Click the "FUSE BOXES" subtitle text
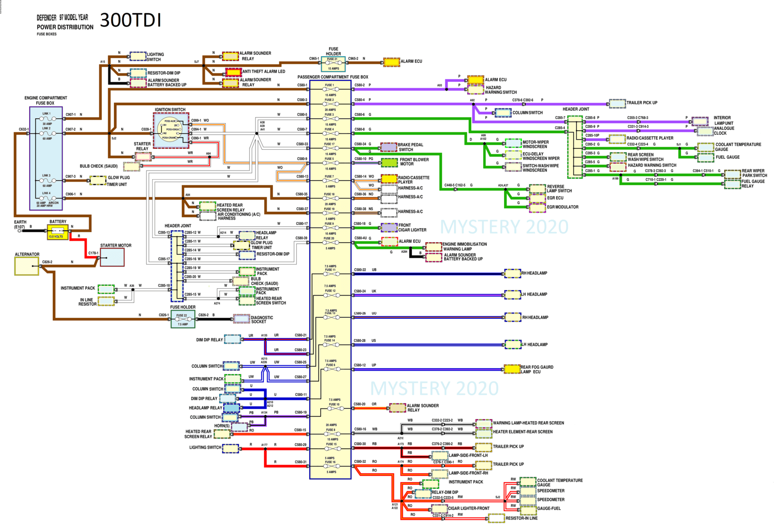The height and width of the screenshot is (532, 775). (47, 34)
